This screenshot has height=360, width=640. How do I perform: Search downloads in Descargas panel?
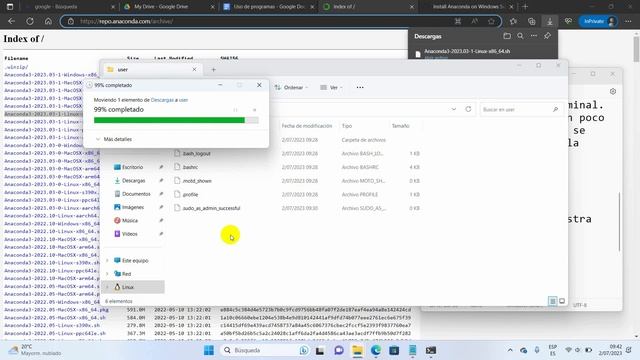coord(520,36)
